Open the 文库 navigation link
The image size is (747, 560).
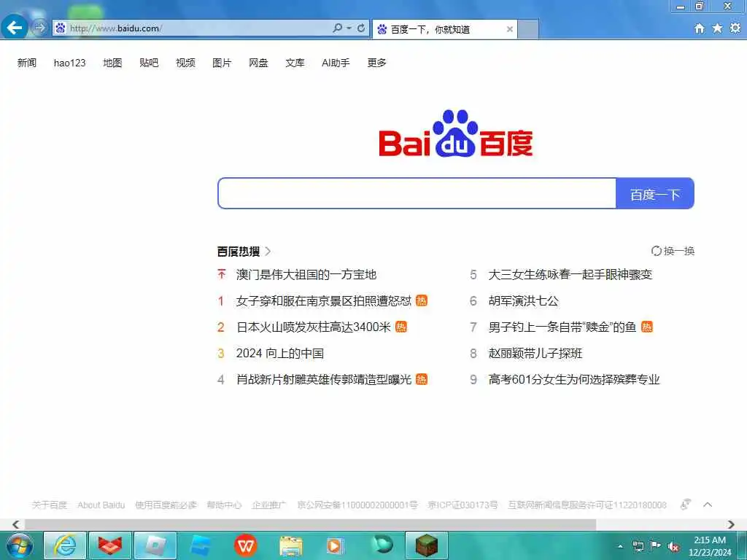click(295, 63)
